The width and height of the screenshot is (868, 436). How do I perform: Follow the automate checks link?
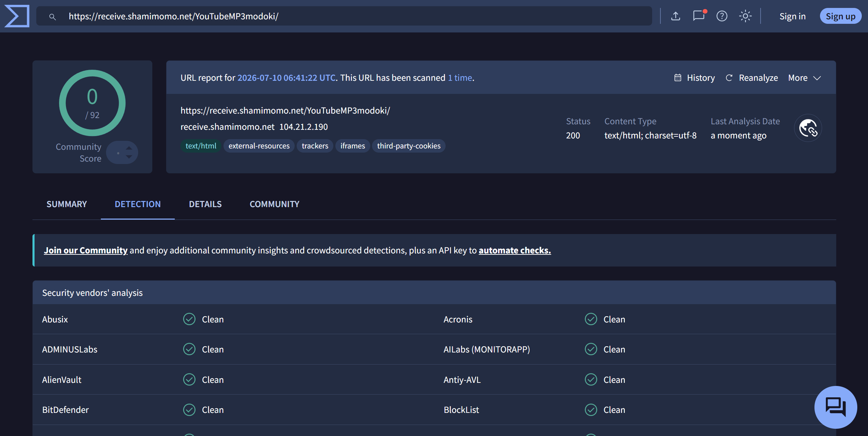point(515,250)
